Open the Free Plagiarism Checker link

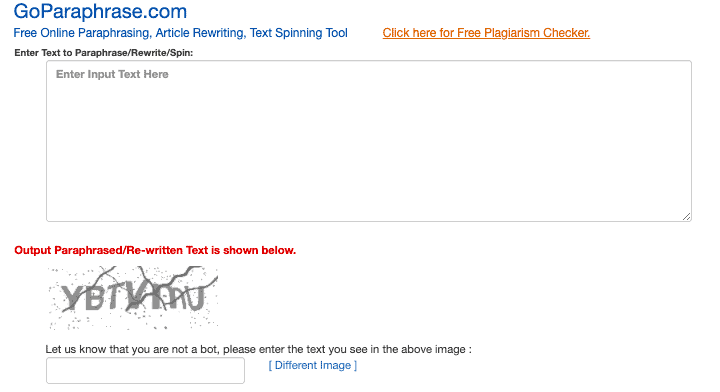(486, 33)
